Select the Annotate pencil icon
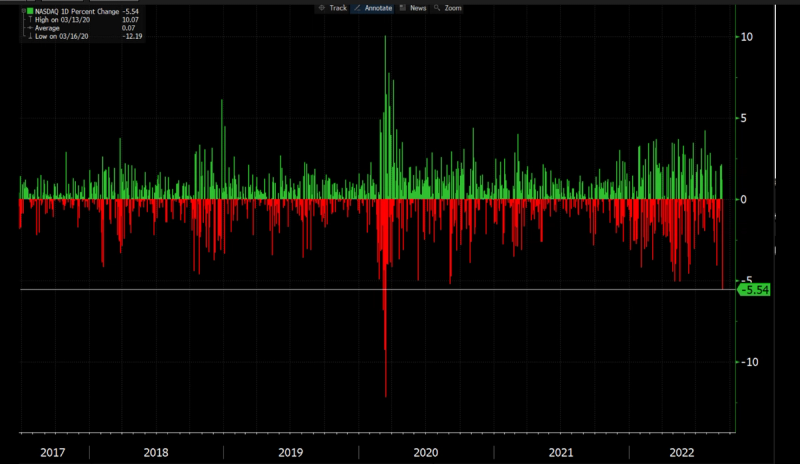Viewport: 800px width, 464px height. tap(357, 8)
